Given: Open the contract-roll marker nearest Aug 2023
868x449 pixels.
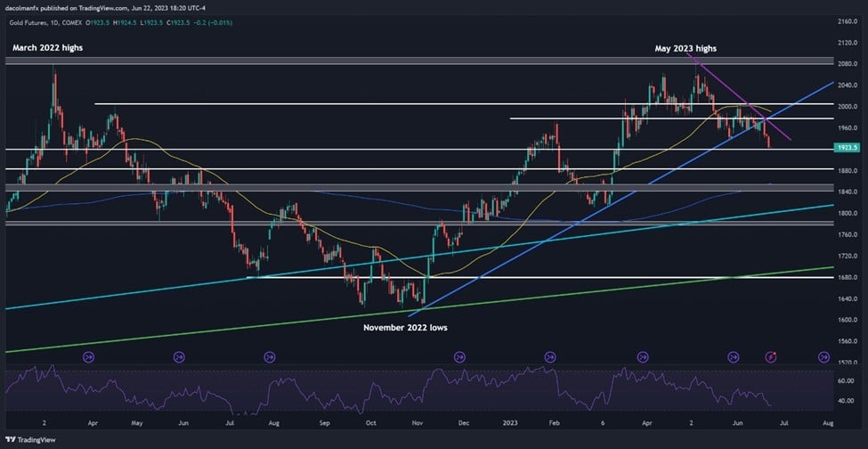Looking at the screenshot, I should click(x=823, y=357).
